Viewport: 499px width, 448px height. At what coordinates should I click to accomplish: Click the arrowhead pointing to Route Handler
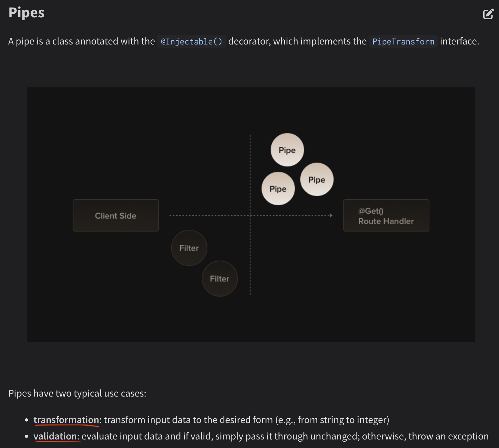click(331, 215)
